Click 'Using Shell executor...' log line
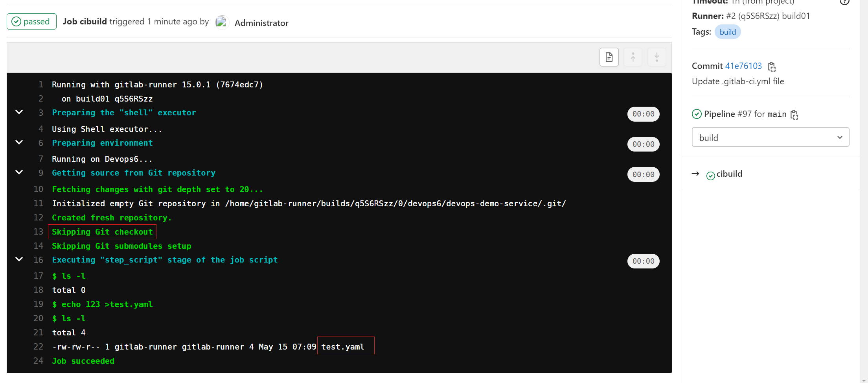Screen dimensions: 868x383 107,129
